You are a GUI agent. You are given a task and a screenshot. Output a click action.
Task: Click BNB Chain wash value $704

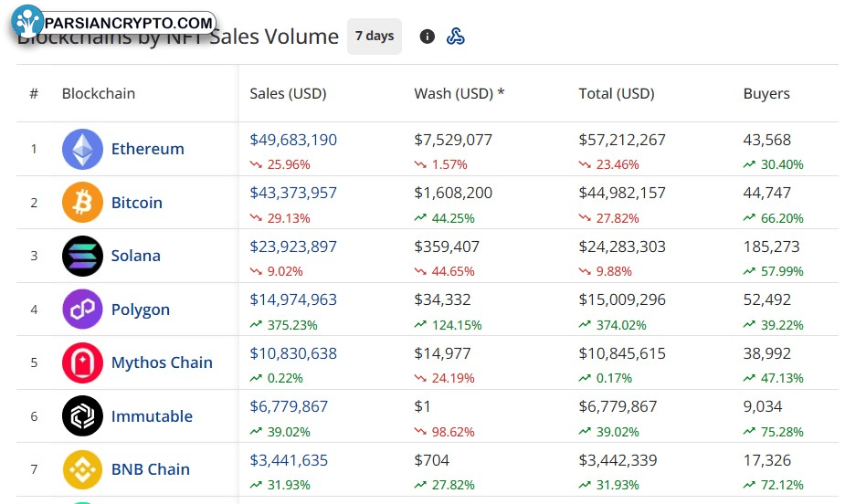coord(432,460)
